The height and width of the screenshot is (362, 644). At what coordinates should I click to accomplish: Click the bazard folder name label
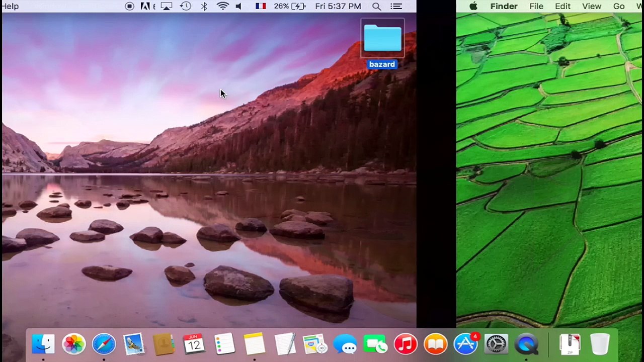click(382, 64)
